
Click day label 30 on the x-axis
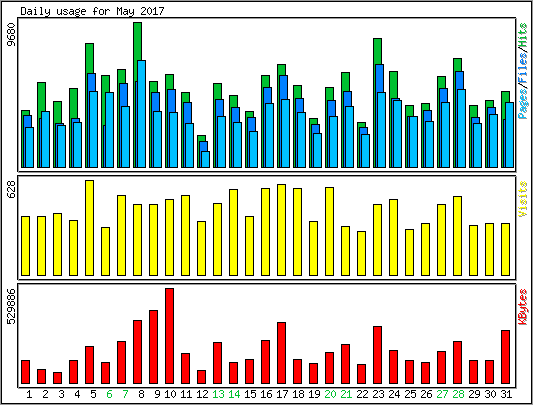point(490,394)
